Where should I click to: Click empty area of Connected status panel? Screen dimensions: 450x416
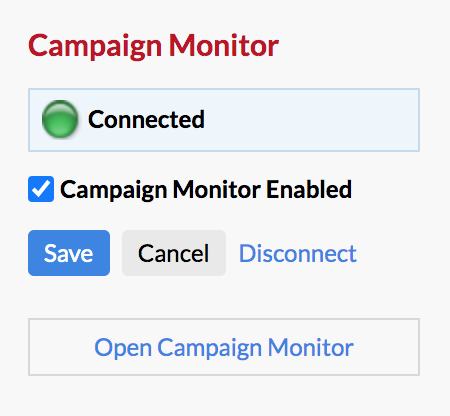click(x=310, y=120)
